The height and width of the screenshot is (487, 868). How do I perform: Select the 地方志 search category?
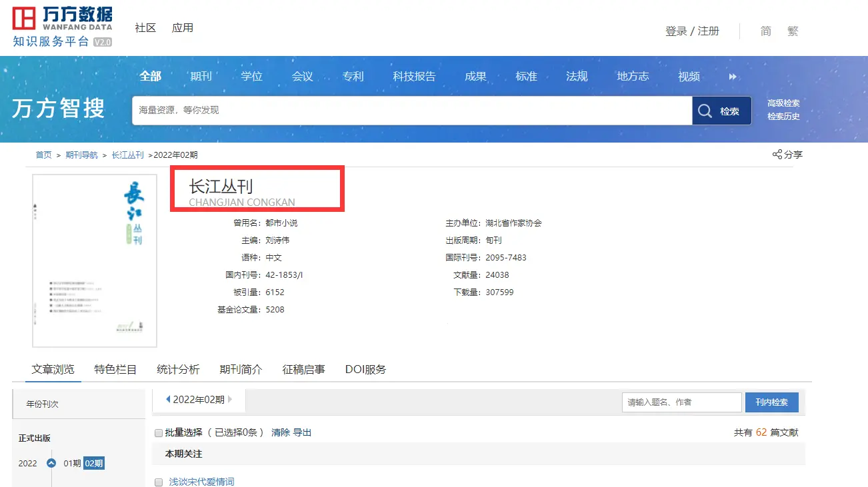(633, 76)
